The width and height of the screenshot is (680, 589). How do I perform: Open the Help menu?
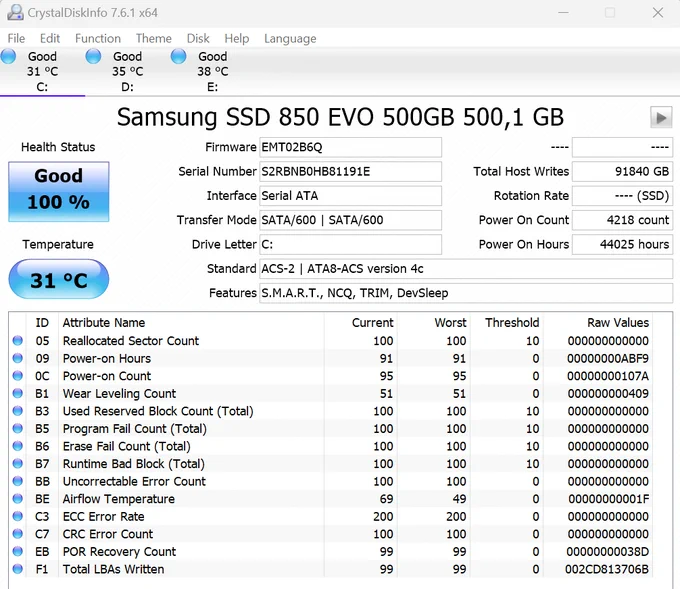pos(237,39)
